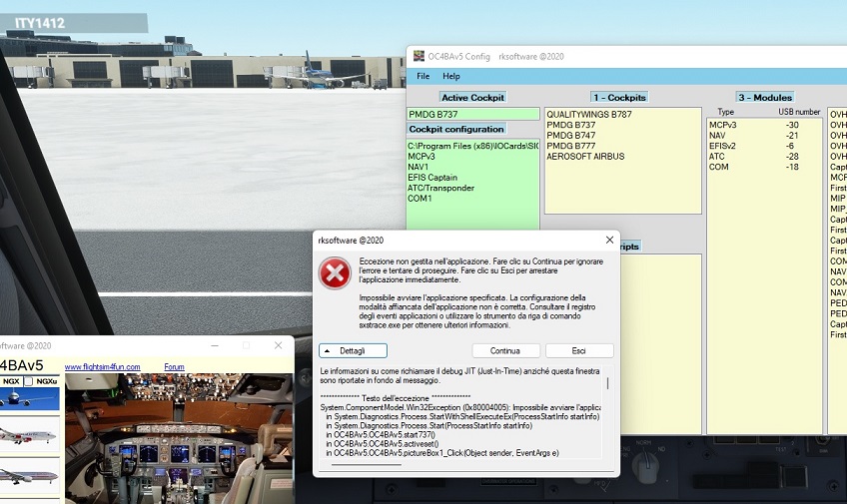Toggle the NGXu checkbox
847x504 pixels.
(28, 381)
